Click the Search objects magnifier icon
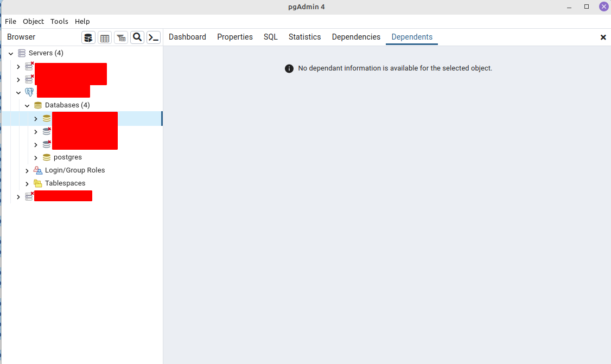The image size is (611, 364). [137, 37]
